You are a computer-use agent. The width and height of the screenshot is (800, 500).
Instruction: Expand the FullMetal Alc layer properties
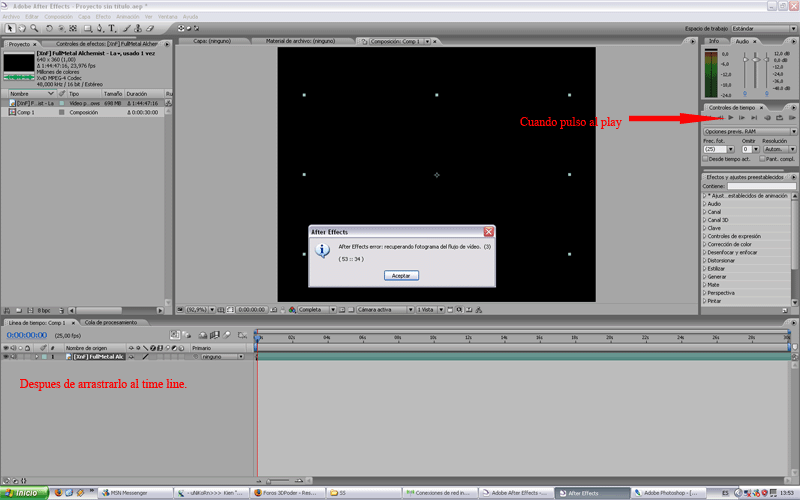coord(37,357)
